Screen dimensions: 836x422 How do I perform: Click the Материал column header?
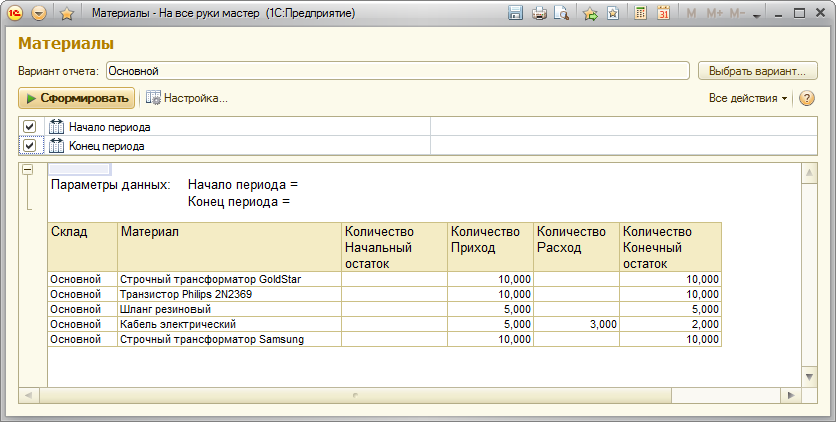click(x=229, y=247)
